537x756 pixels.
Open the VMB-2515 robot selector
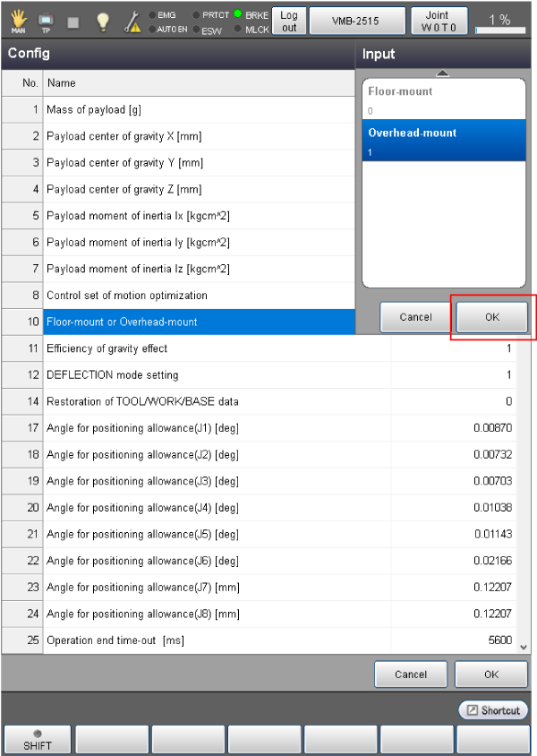click(x=357, y=21)
